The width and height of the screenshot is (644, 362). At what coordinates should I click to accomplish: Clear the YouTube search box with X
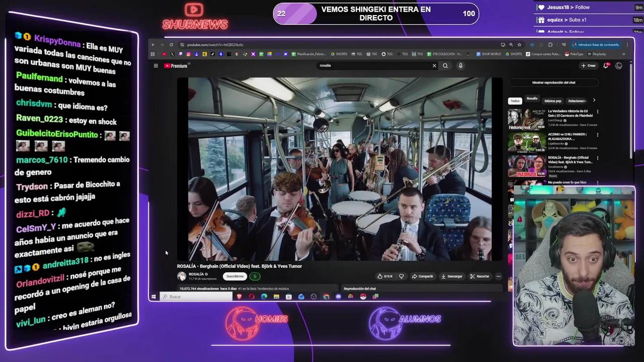click(434, 65)
